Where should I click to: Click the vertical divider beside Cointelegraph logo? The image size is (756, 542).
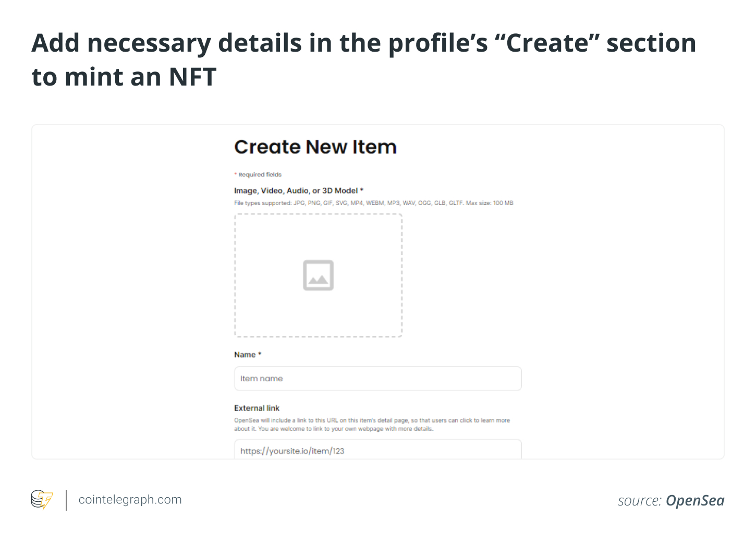click(x=66, y=500)
